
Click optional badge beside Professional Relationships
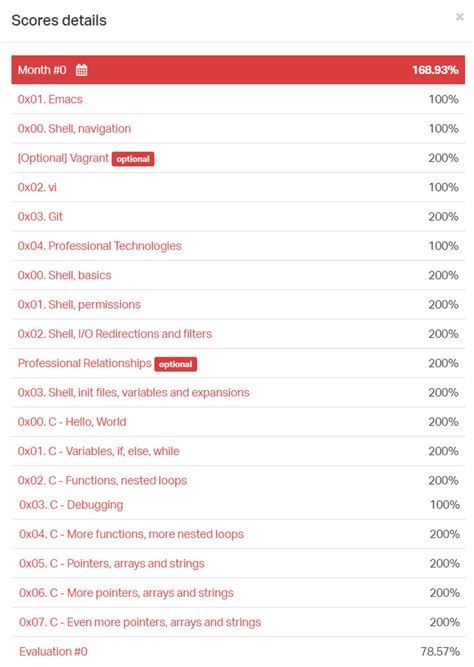click(176, 364)
